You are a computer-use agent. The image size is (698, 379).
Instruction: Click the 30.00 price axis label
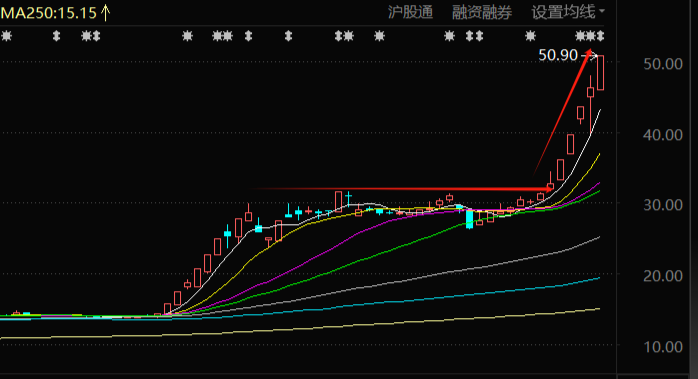click(662, 205)
